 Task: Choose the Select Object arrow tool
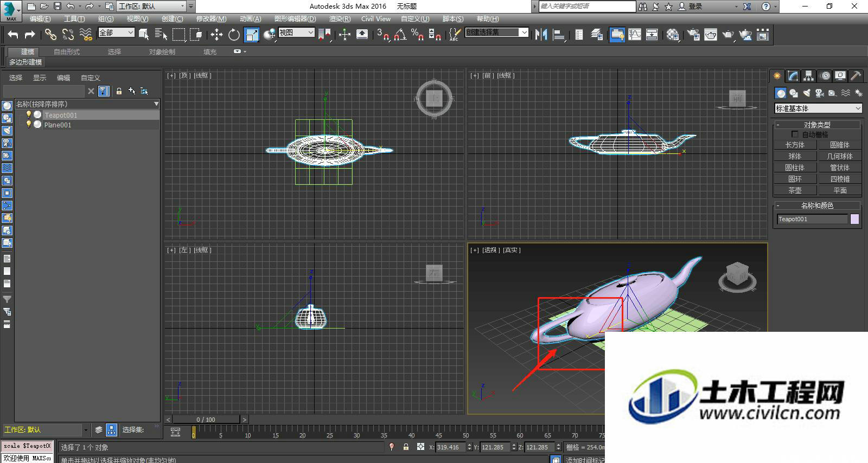144,35
